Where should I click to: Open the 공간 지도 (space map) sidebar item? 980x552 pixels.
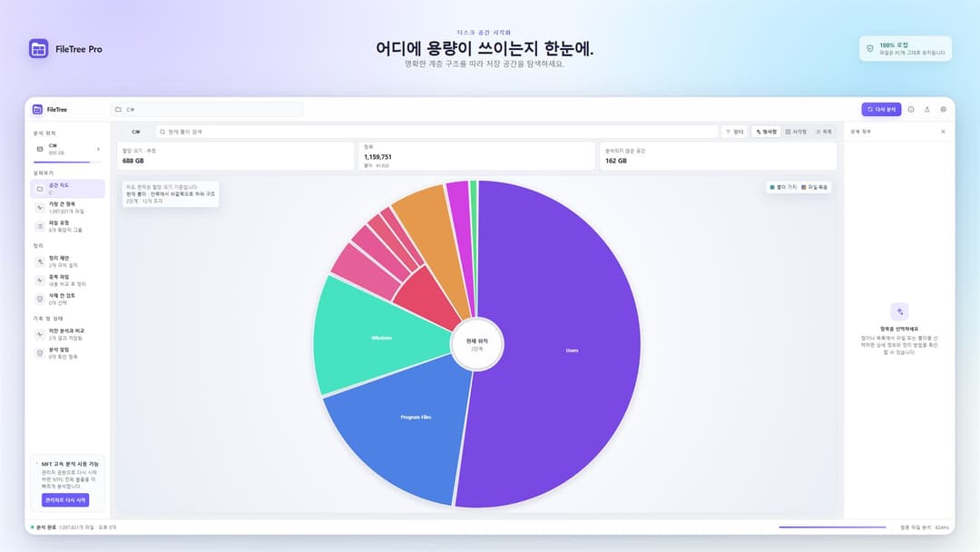point(67,189)
